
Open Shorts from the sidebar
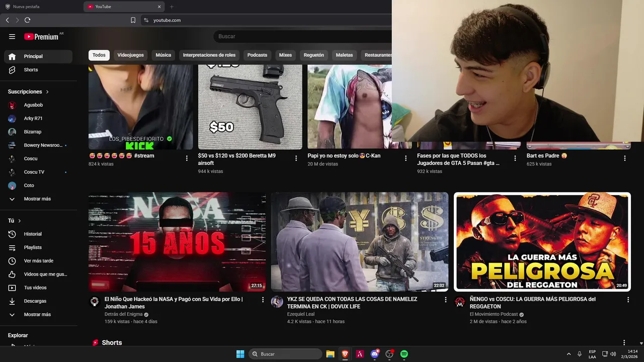pyautogui.click(x=38, y=70)
